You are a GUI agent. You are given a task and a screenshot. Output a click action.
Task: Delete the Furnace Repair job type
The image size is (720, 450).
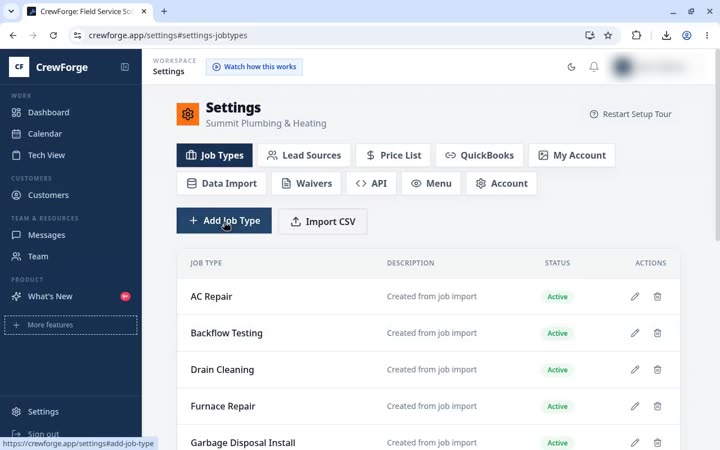657,406
